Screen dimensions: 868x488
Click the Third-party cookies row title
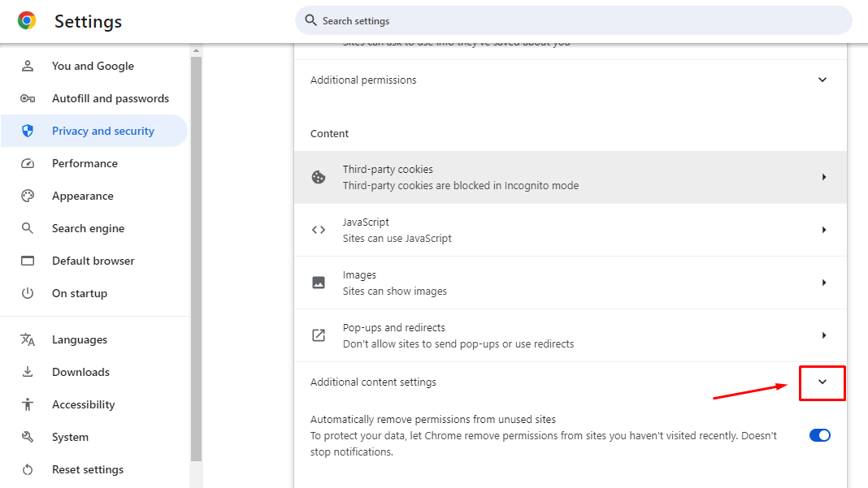coord(388,170)
